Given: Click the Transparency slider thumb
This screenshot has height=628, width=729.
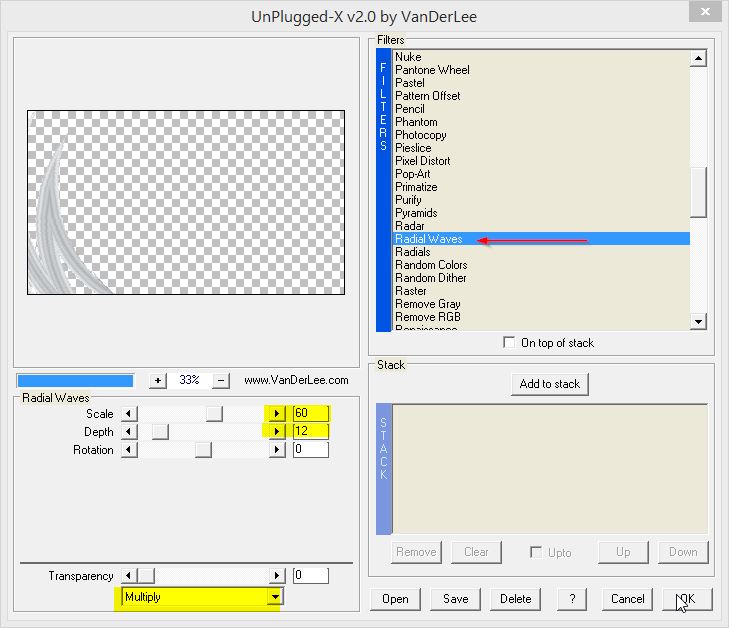Looking at the screenshot, I should 146,575.
